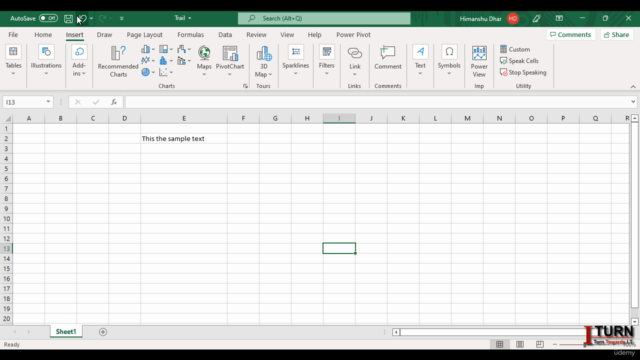The height and width of the screenshot is (360, 640).
Task: Open the Add-ins dropdown
Action: click(x=79, y=60)
